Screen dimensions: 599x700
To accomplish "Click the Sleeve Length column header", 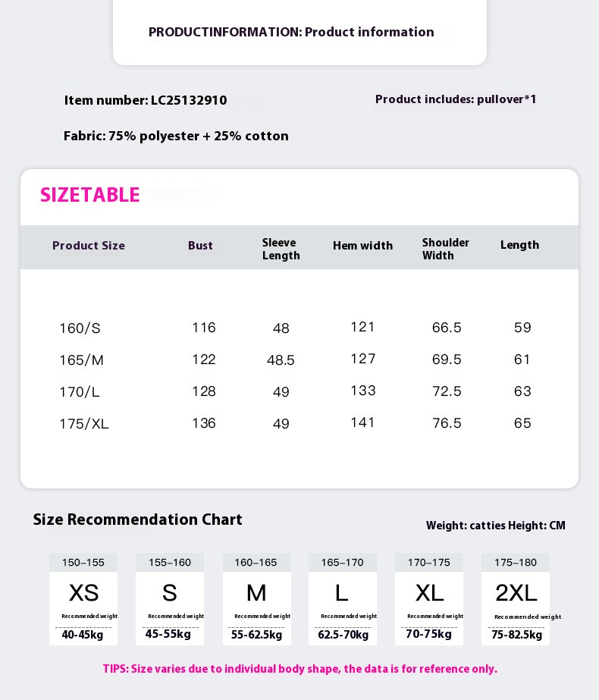I will point(281,249).
